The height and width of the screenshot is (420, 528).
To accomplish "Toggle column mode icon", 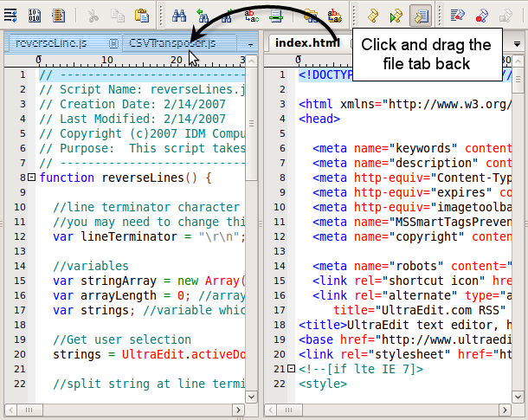I will coord(58,16).
